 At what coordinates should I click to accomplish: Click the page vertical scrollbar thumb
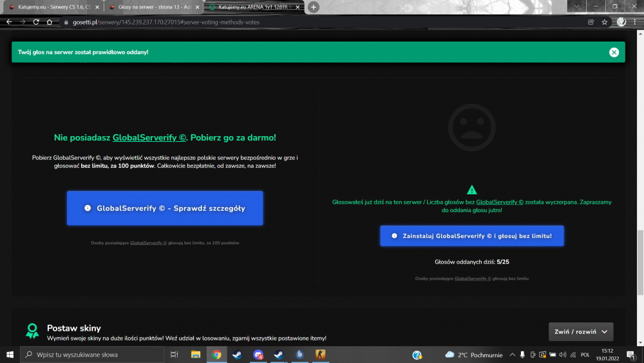click(x=640, y=262)
